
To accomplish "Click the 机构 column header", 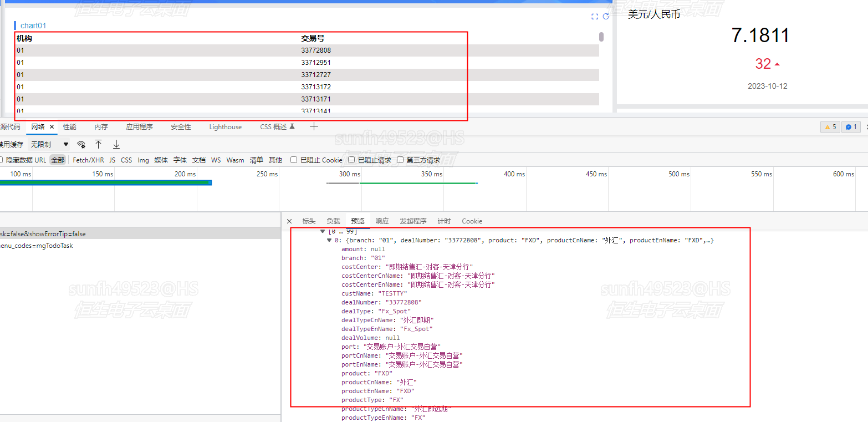I will pos(24,38).
